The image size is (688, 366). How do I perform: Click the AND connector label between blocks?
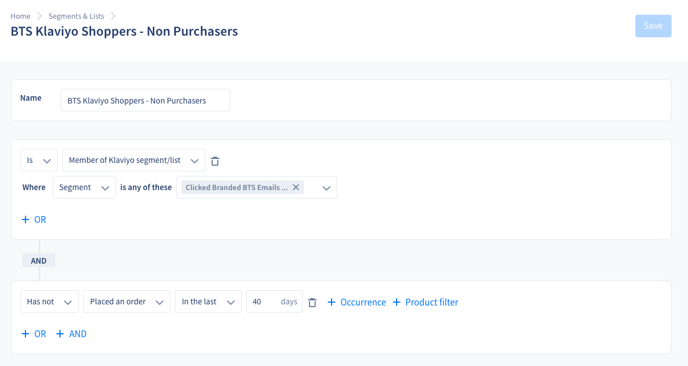pos(39,261)
